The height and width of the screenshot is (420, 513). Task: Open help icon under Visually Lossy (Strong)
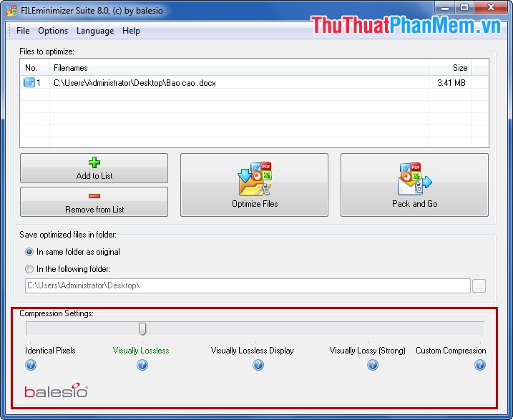point(373,365)
